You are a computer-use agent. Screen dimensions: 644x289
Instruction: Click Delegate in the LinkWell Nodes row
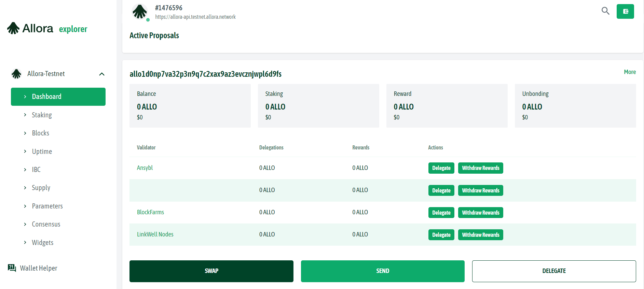coord(441,235)
